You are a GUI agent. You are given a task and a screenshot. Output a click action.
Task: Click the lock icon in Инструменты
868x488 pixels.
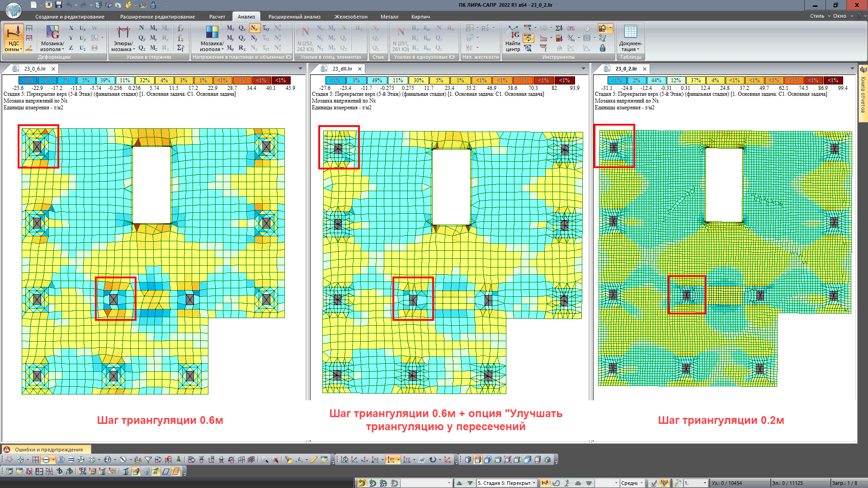click(603, 48)
